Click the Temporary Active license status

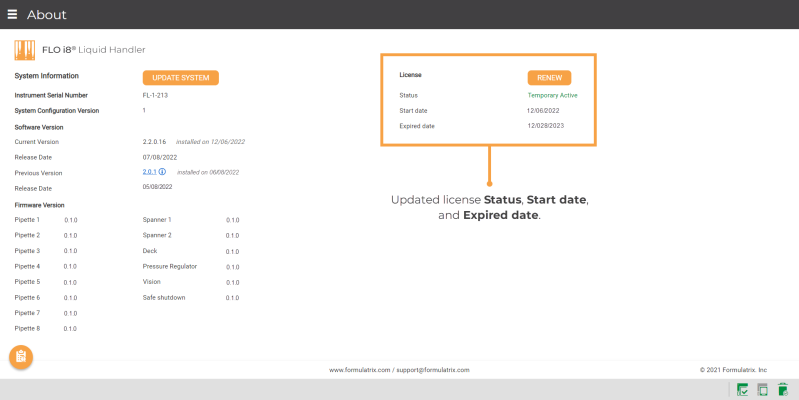click(x=552, y=95)
